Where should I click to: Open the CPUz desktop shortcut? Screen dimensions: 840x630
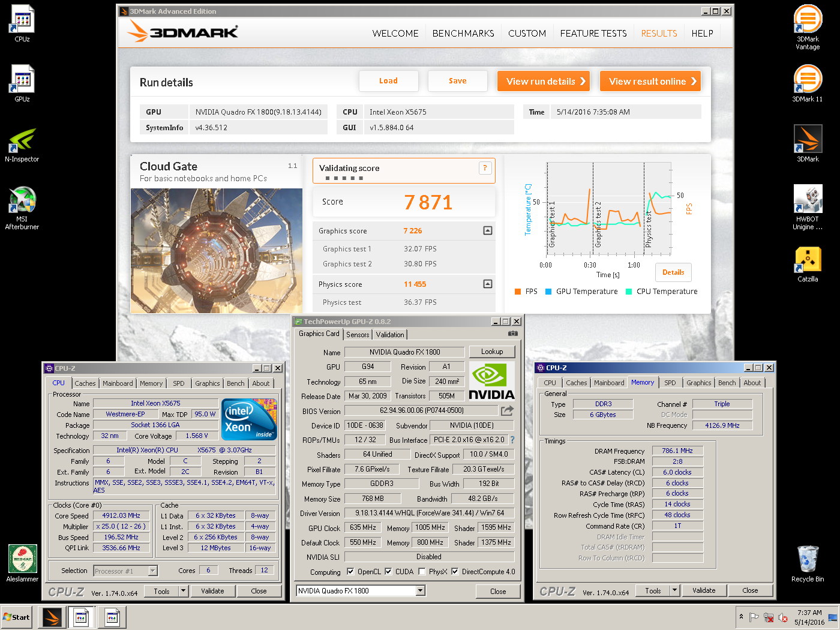22,24
